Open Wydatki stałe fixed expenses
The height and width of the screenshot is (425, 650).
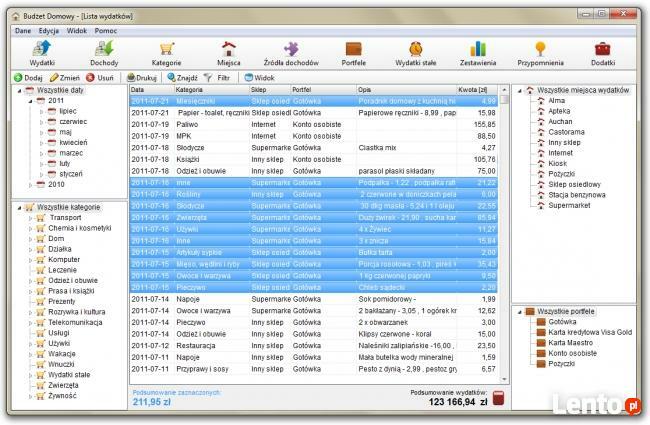(415, 53)
